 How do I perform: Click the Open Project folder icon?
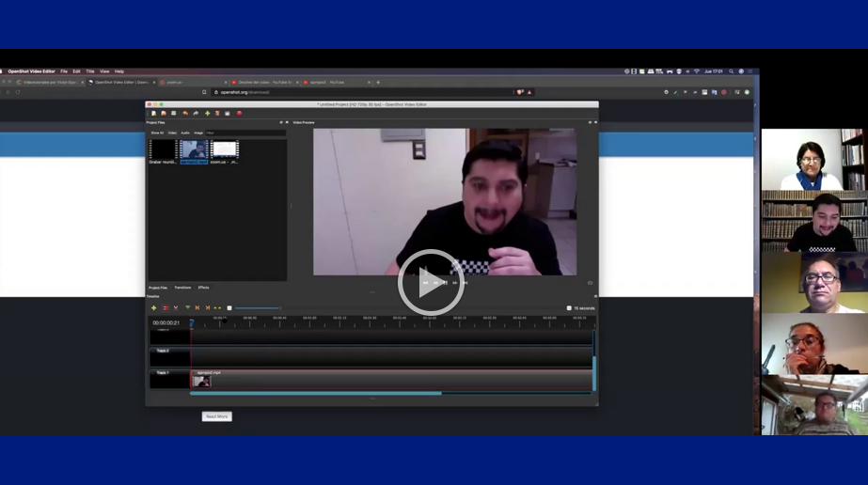click(x=164, y=114)
